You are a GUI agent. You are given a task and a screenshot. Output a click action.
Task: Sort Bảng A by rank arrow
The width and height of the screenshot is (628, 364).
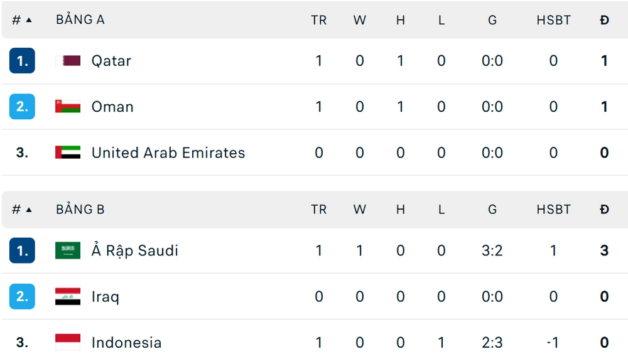tap(28, 20)
